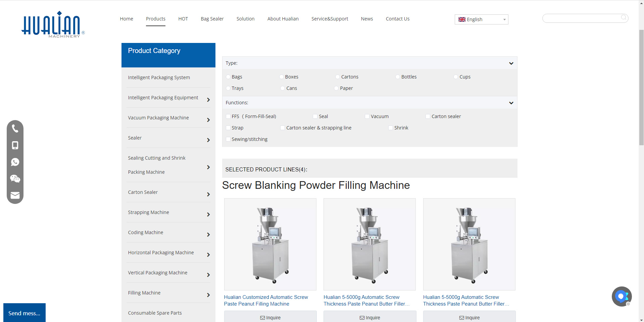Open the Solution menu item
The height and width of the screenshot is (322, 644).
coord(246,19)
